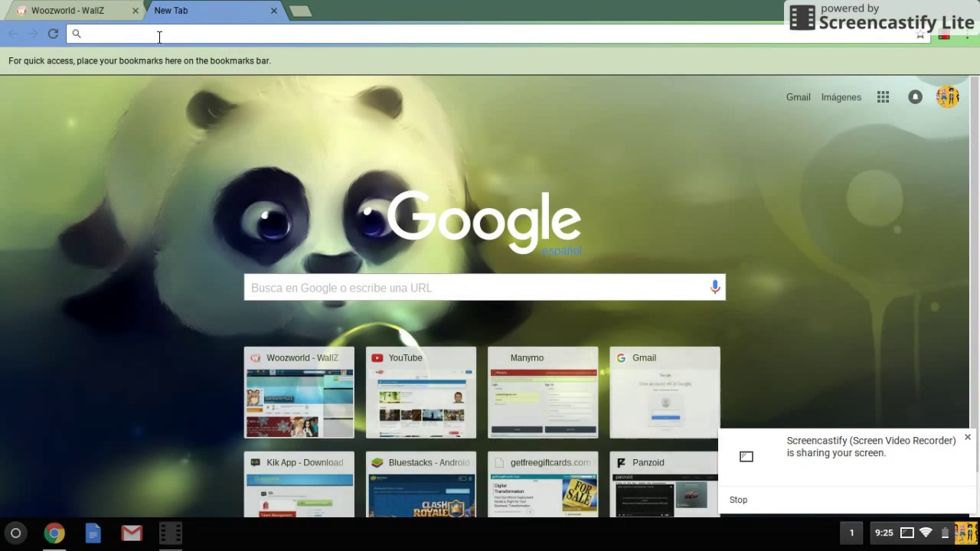
Task: Open the YouTube thumbnail tile
Action: coord(421,393)
